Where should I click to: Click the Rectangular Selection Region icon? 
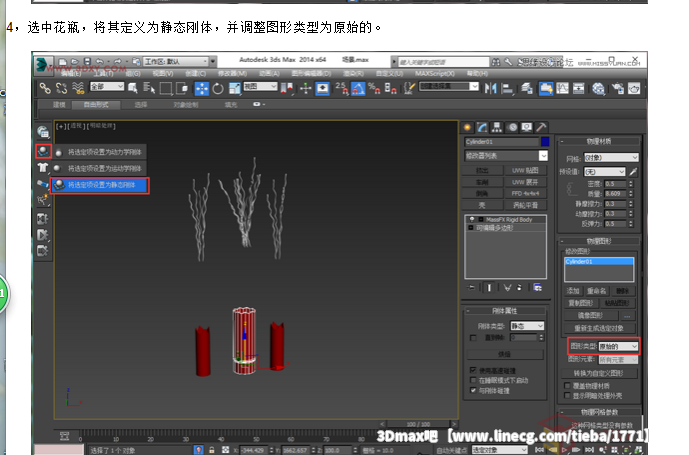(166, 88)
